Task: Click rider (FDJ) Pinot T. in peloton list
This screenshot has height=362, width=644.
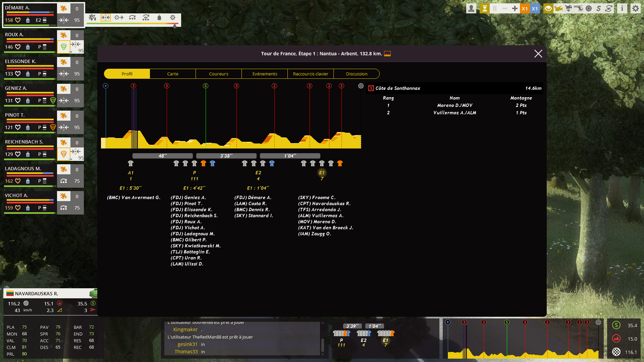Action: 186,203
